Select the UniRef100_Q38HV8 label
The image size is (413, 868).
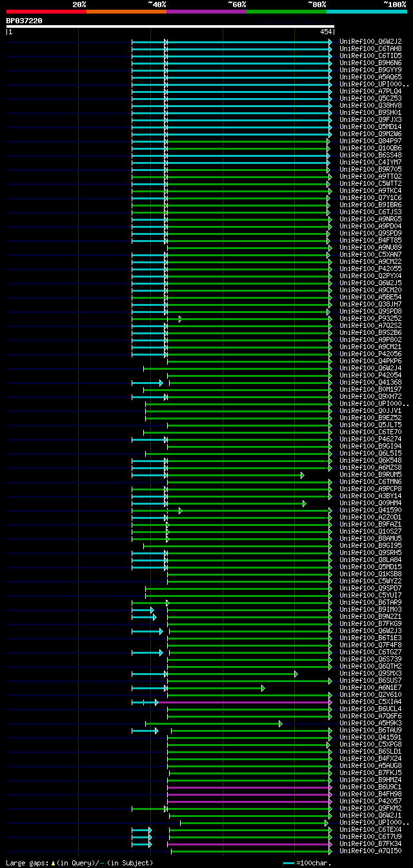(370, 105)
